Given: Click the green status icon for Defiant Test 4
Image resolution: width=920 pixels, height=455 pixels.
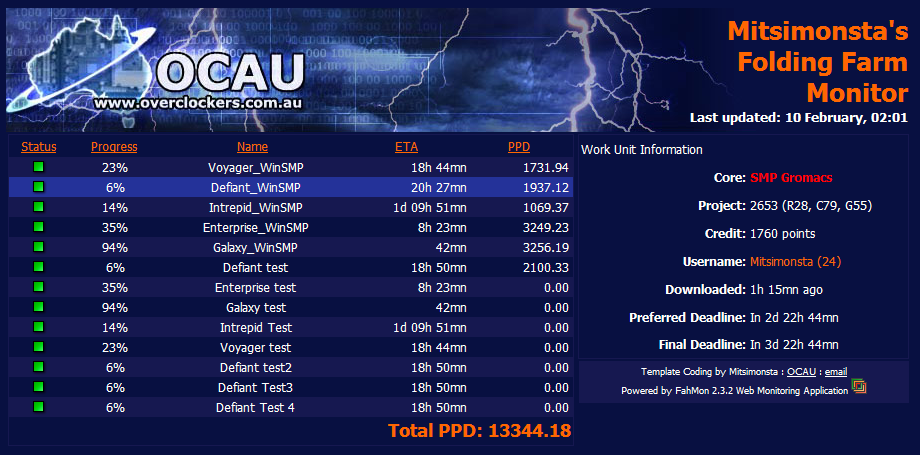Looking at the screenshot, I should pyautogui.click(x=39, y=407).
